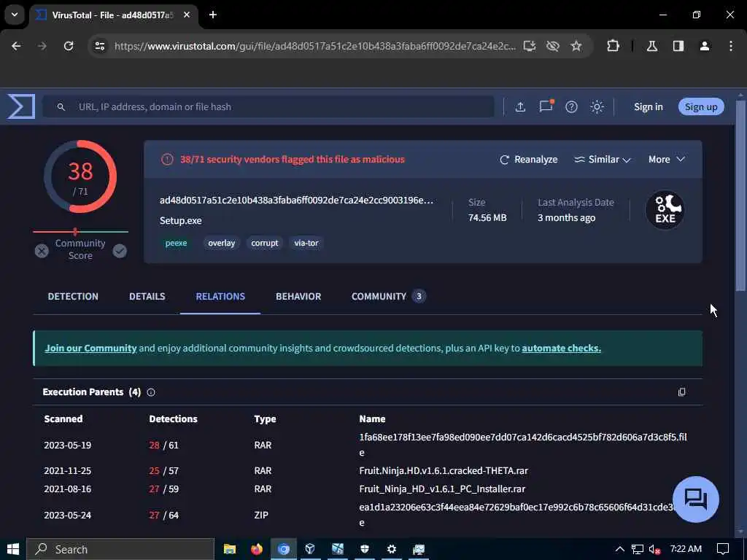The image size is (747, 560).
Task: Open a new browser tab
Action: pyautogui.click(x=213, y=15)
